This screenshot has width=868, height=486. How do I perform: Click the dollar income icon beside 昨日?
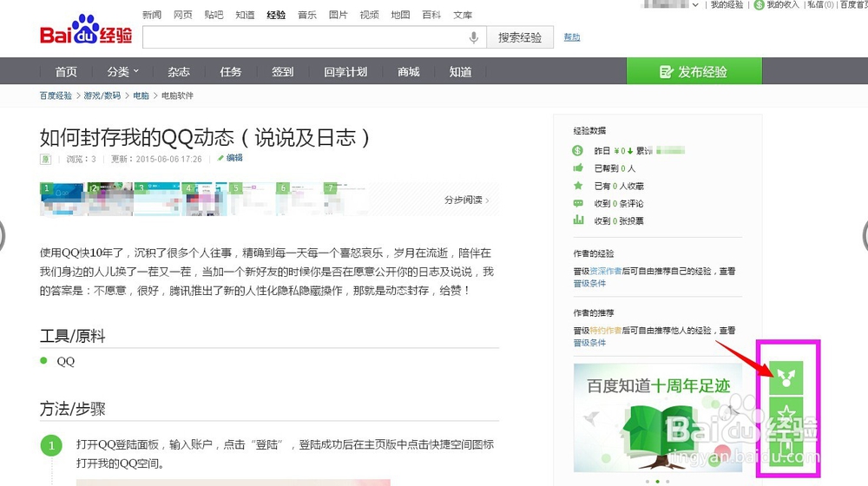[x=577, y=150]
